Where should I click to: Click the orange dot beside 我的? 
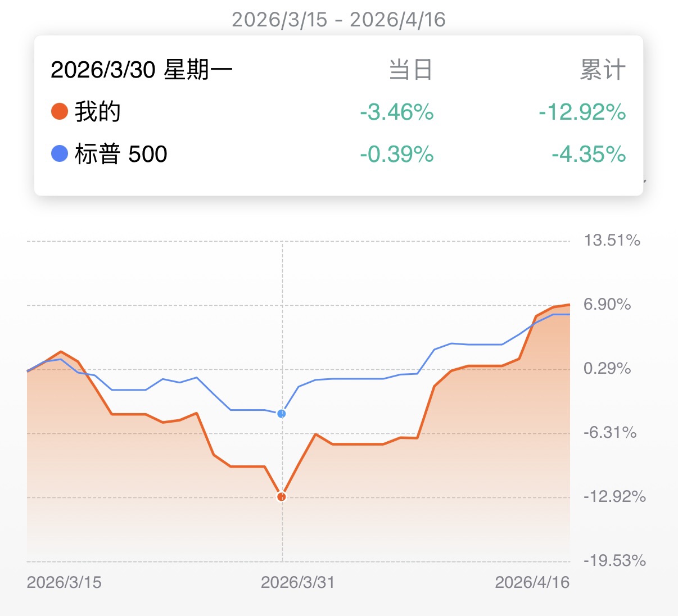click(60, 111)
